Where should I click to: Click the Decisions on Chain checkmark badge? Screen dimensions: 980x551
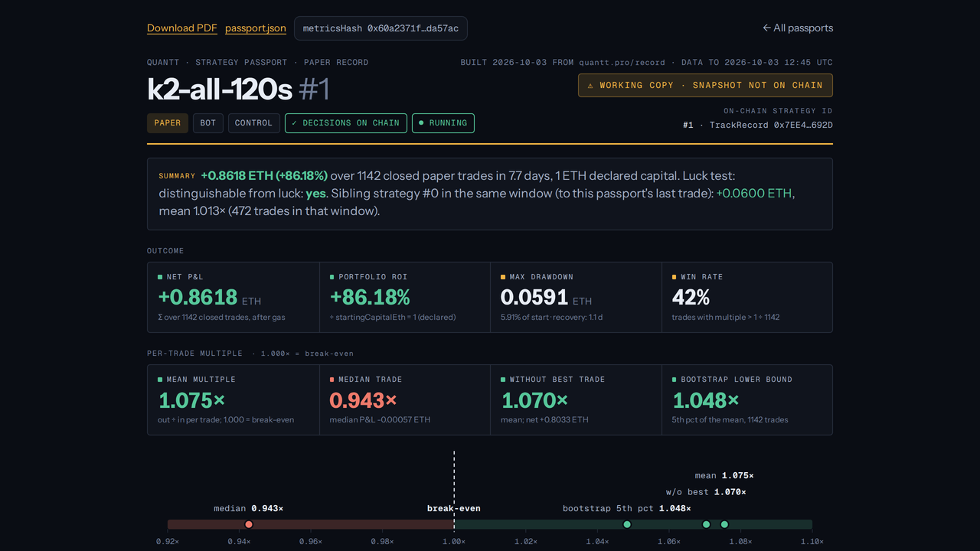[345, 123]
